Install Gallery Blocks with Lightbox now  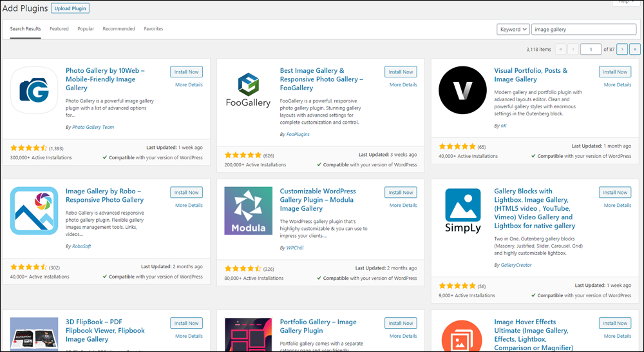[615, 192]
